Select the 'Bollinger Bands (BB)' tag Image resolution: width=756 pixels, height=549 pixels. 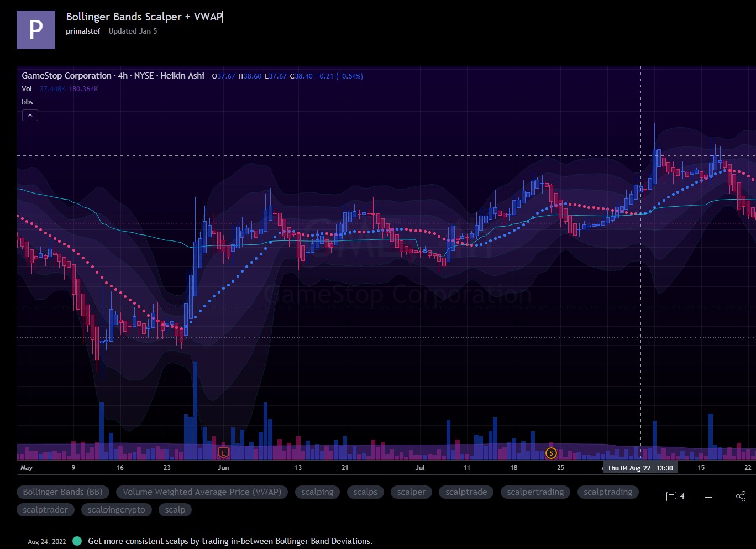pos(63,492)
